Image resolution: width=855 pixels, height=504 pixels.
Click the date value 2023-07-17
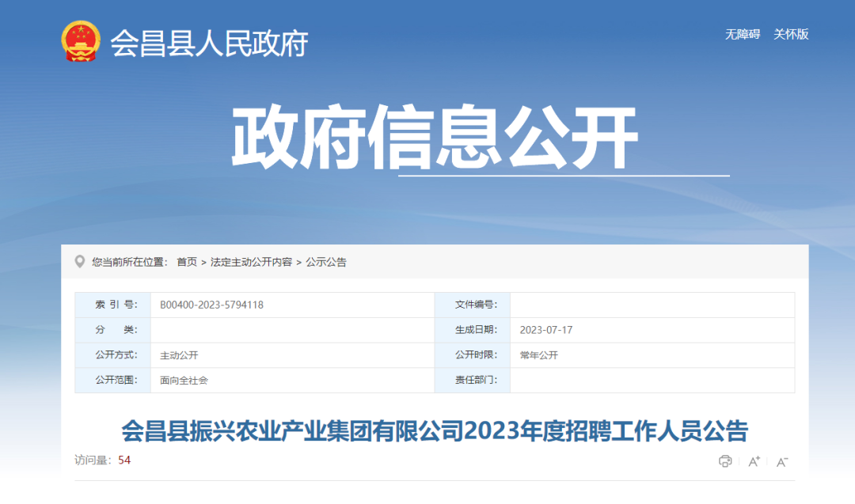coord(545,330)
